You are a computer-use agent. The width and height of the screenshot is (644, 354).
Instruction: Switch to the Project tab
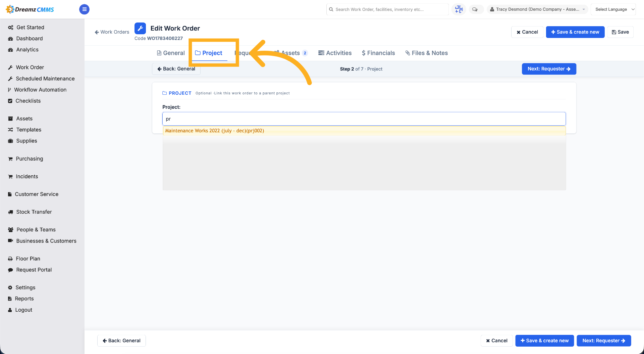pyautogui.click(x=209, y=53)
